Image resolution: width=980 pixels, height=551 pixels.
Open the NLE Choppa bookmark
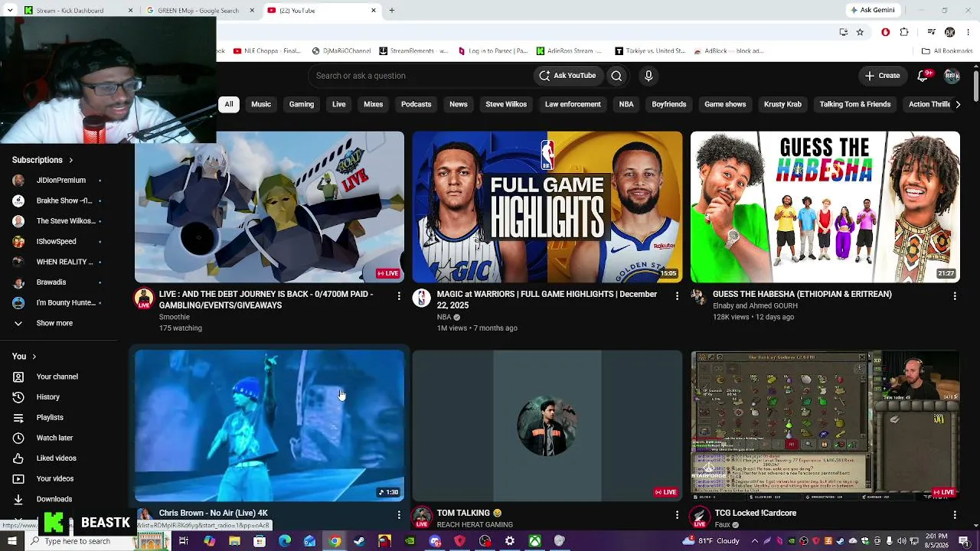(267, 51)
